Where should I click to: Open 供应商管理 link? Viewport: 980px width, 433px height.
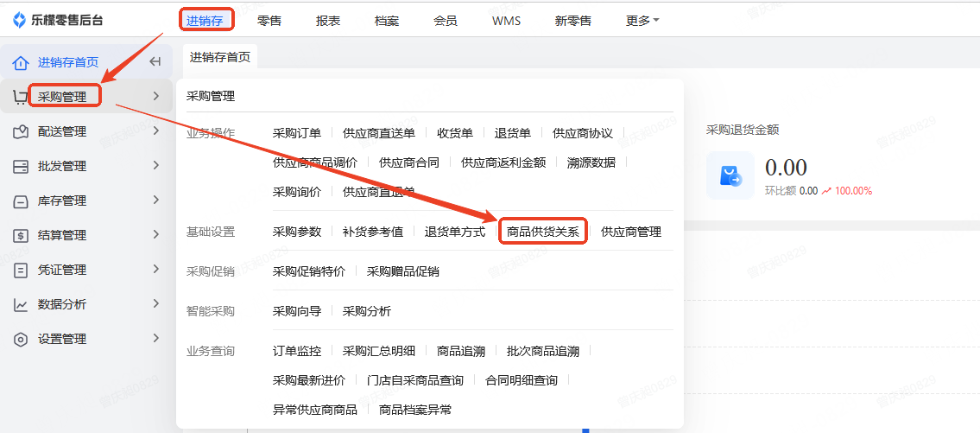point(631,232)
